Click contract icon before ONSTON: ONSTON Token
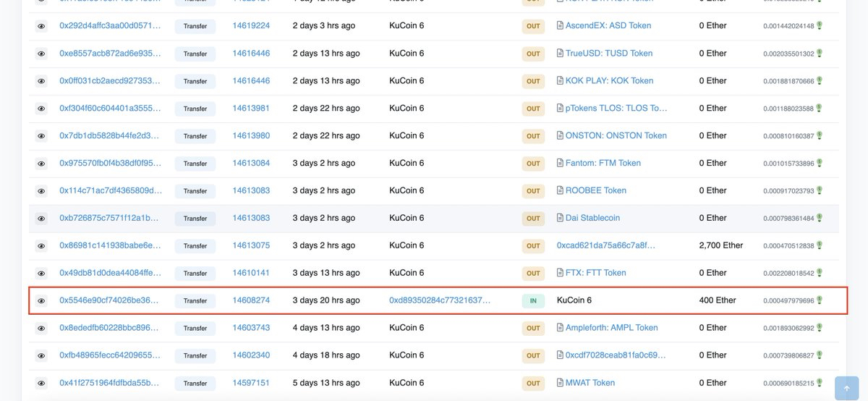The image size is (868, 401). (x=560, y=135)
